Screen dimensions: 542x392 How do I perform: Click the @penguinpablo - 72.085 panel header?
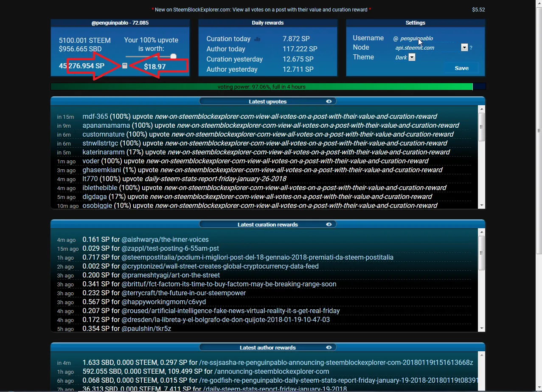(120, 23)
